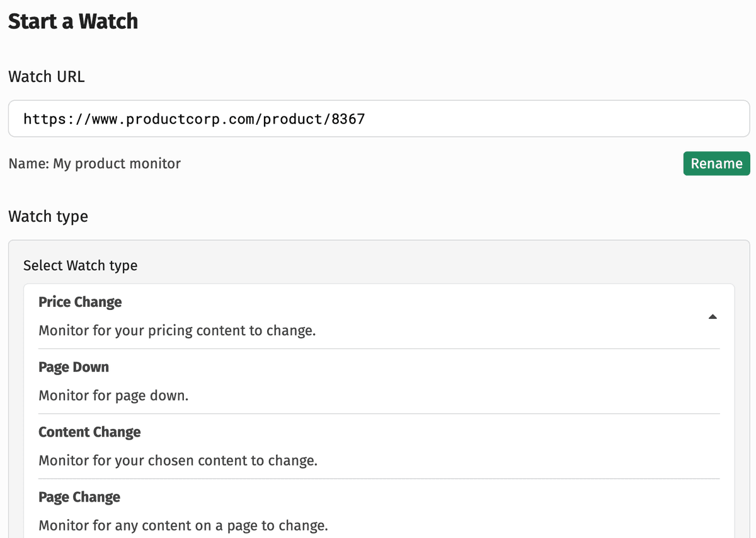
Task: Collapse the watch type dropdown arrow
Action: (713, 317)
